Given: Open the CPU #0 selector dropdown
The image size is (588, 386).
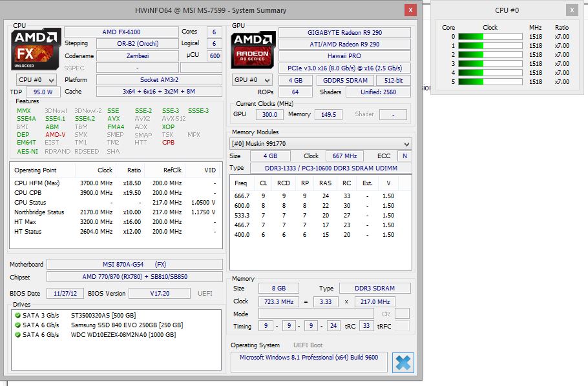Looking at the screenshot, I should [x=36, y=80].
